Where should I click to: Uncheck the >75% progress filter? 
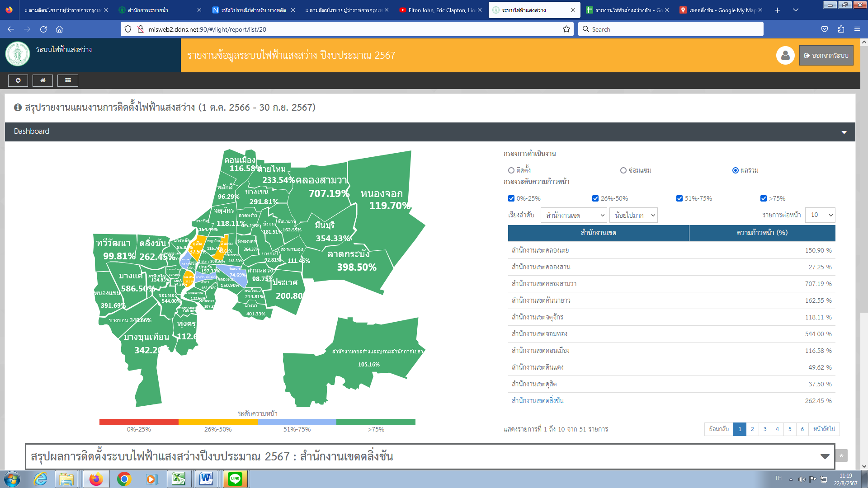tap(764, 198)
